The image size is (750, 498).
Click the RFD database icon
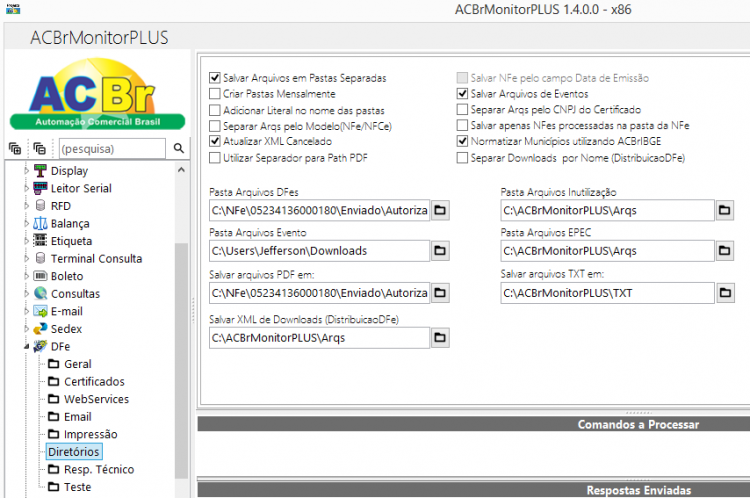[41, 206]
